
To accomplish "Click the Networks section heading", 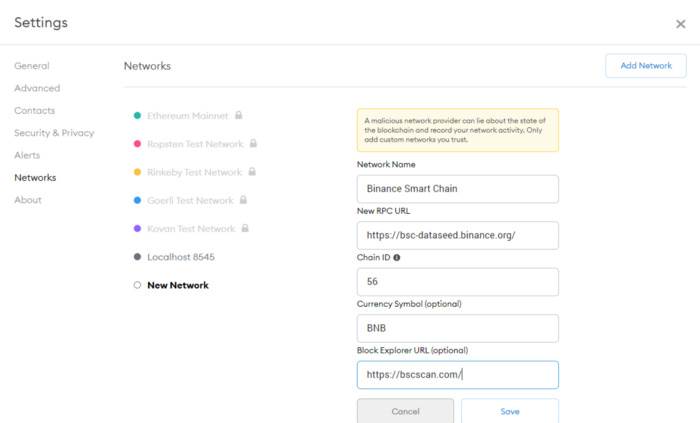I will (147, 66).
